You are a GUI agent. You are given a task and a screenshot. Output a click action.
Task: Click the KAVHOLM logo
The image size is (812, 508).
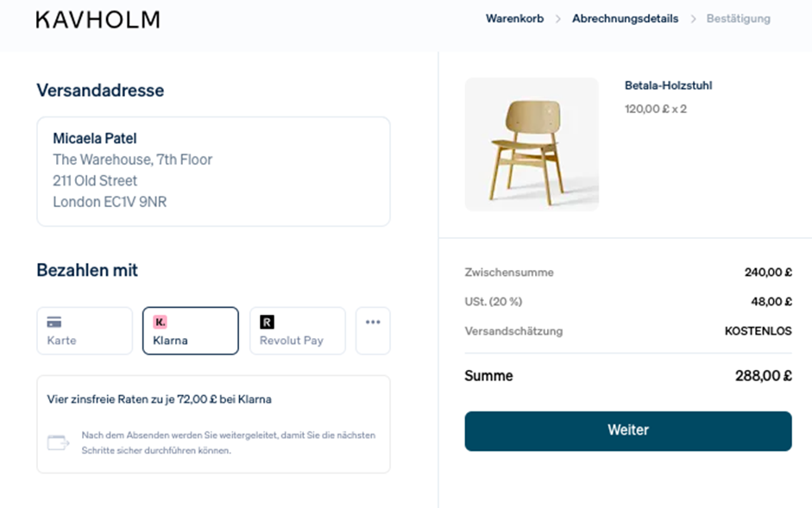click(x=98, y=20)
